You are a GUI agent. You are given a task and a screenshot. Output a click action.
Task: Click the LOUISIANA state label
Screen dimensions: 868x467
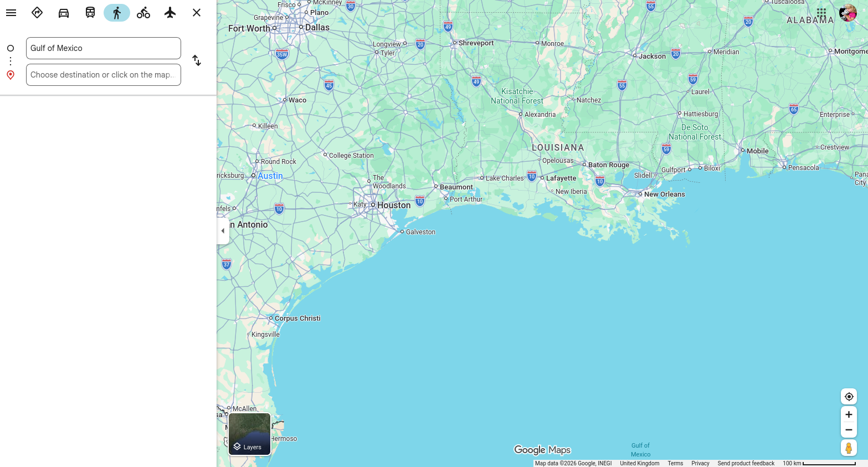click(x=558, y=147)
